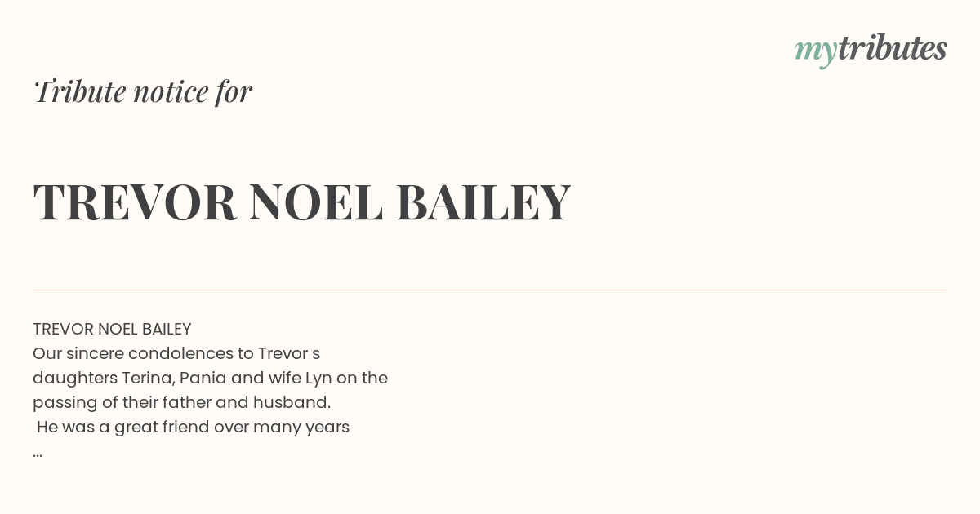980x514 pixels.
Task: Click the name "Terina" in the notice
Action: pyautogui.click(x=147, y=378)
